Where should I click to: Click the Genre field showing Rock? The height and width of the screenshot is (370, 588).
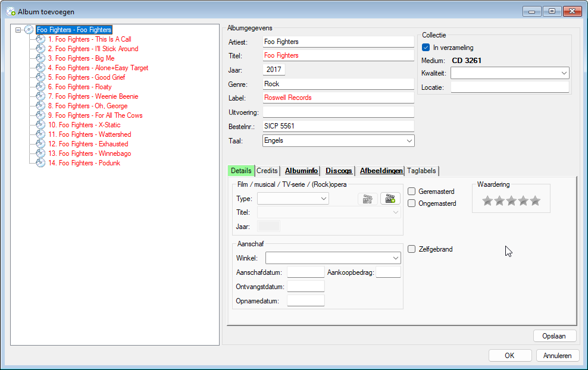(338, 84)
